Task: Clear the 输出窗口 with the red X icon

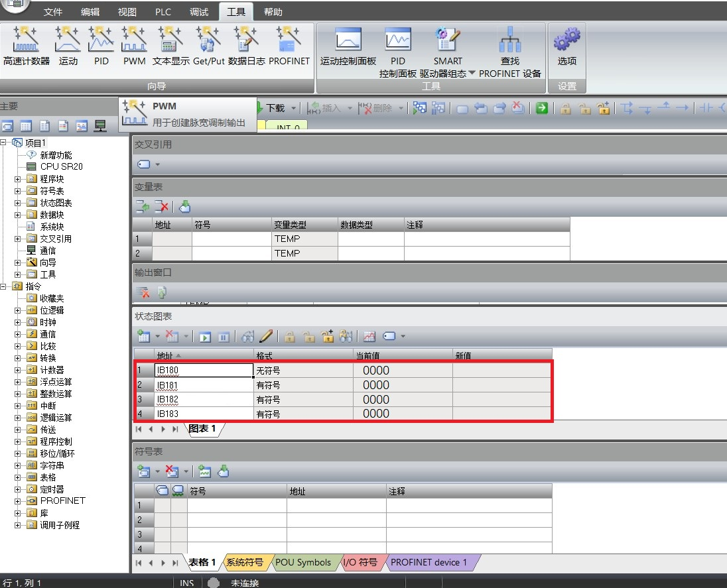Action: click(143, 292)
